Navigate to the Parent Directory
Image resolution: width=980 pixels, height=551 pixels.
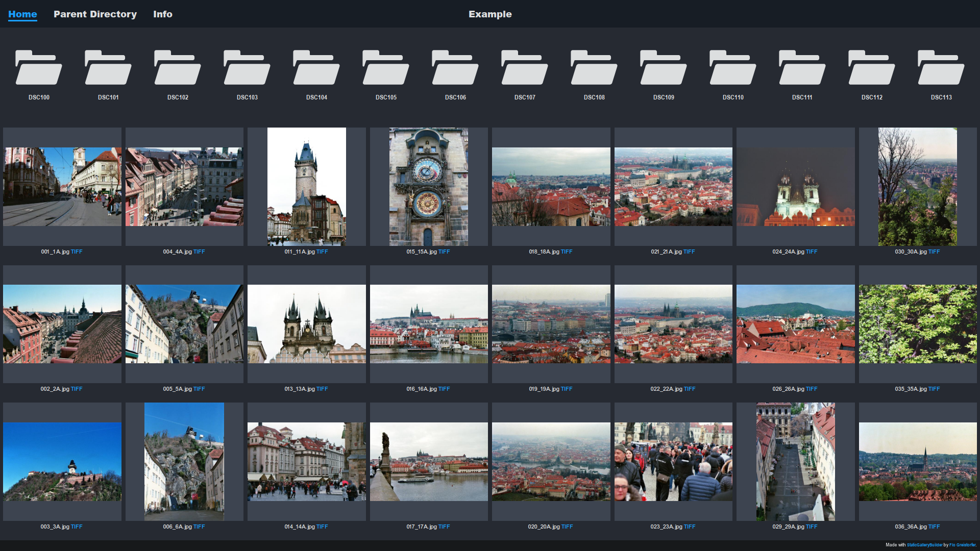coord(95,14)
